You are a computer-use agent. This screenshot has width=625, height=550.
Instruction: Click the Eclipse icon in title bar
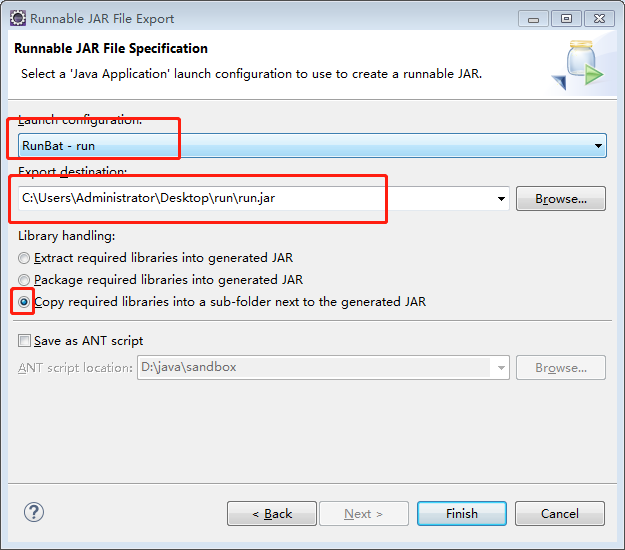click(x=18, y=18)
